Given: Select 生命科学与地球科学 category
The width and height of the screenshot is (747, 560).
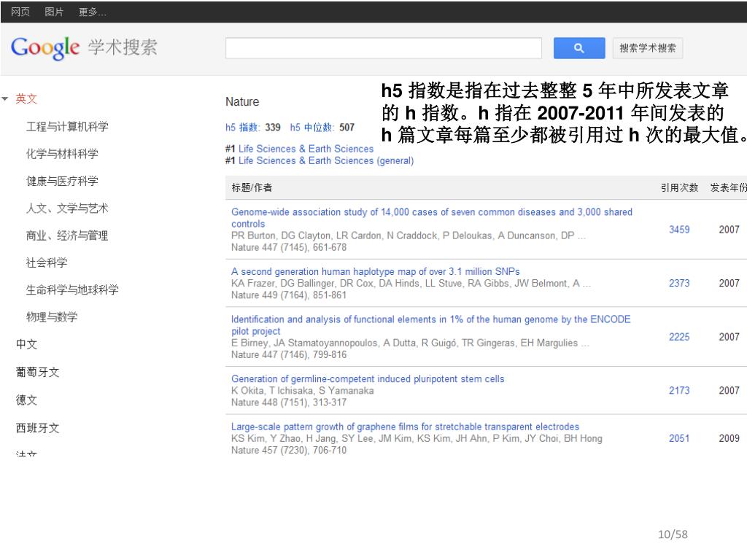Looking at the screenshot, I should coord(72,289).
